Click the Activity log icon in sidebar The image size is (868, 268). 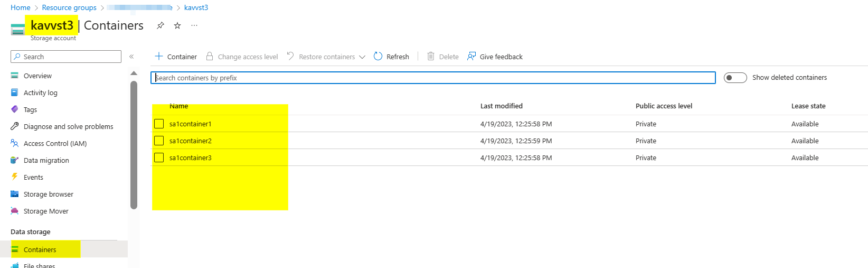(15, 93)
